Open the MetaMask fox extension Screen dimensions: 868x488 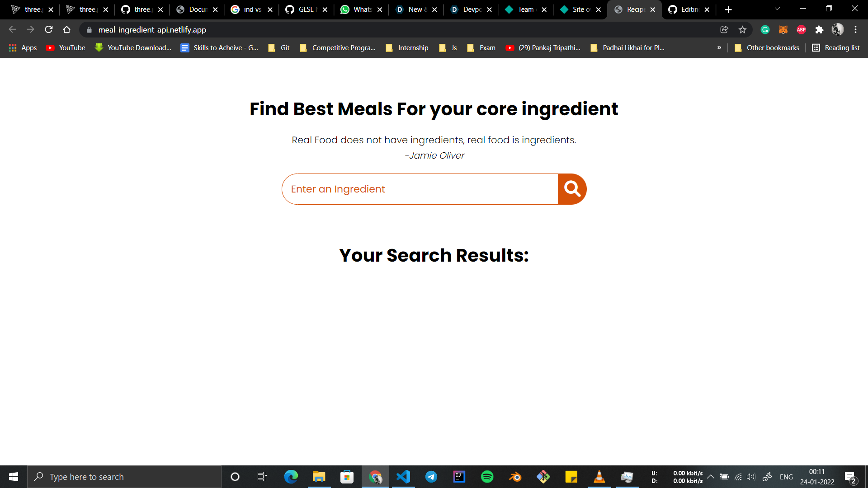click(x=783, y=29)
